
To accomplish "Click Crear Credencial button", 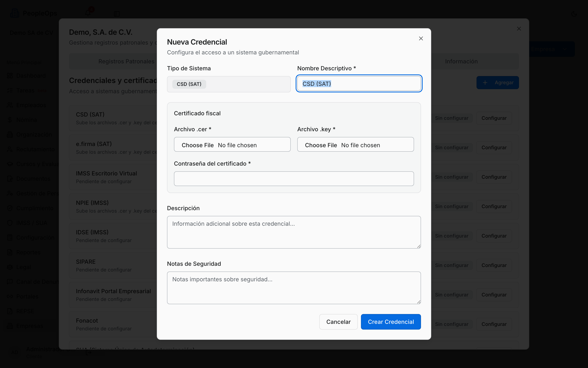I will [391, 322].
